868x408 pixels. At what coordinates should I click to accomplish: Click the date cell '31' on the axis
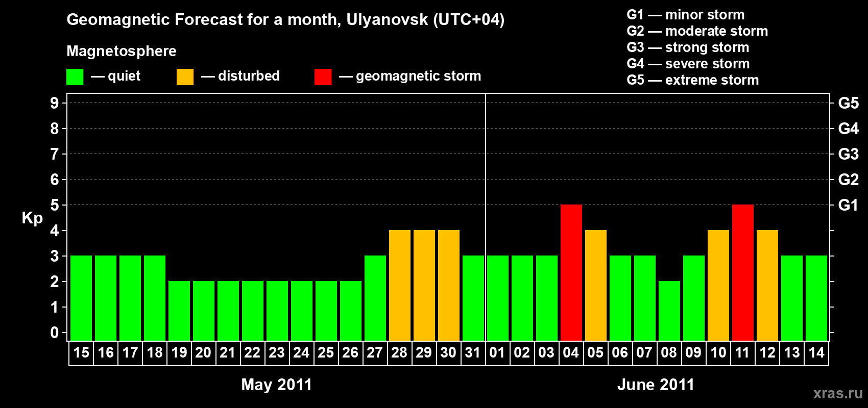[473, 353]
